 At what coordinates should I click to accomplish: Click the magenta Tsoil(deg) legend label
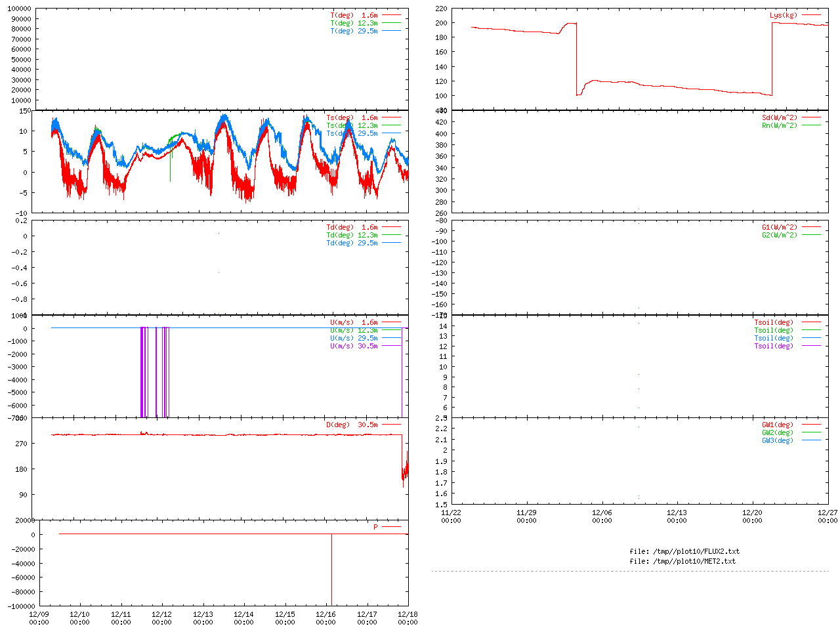click(773, 346)
